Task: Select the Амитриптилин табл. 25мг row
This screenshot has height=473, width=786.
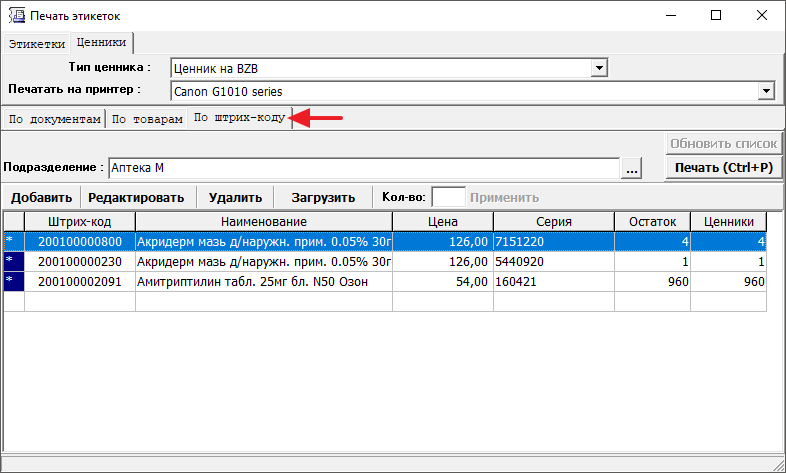Action: pyautogui.click(x=264, y=282)
